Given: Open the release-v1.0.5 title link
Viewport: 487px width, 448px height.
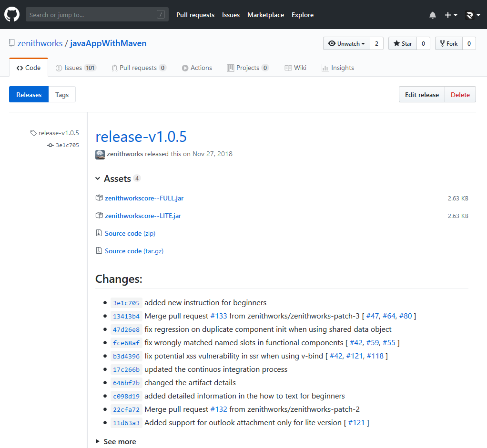Looking at the screenshot, I should coord(141,137).
